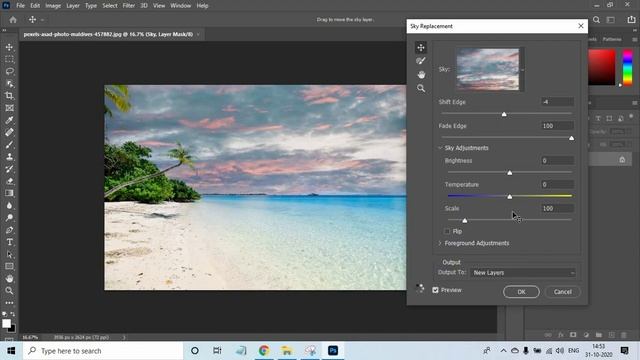This screenshot has width=640, height=360.
Task: Open Edit Toolbar three-dots button
Action: point(9,303)
